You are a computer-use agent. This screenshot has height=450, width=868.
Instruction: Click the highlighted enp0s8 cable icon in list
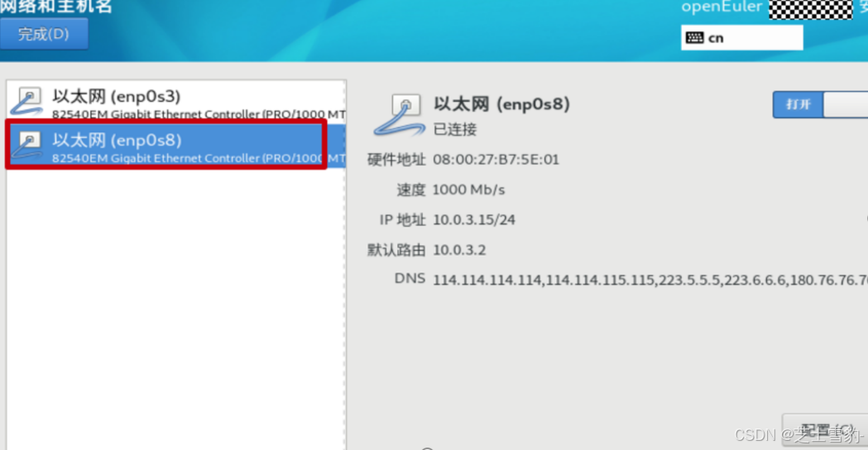[x=27, y=145]
